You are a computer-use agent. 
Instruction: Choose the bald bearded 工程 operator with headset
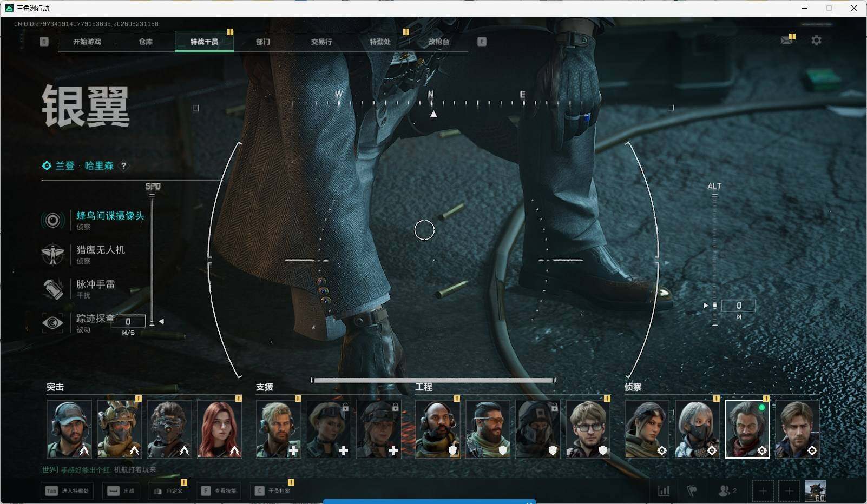coord(438,429)
